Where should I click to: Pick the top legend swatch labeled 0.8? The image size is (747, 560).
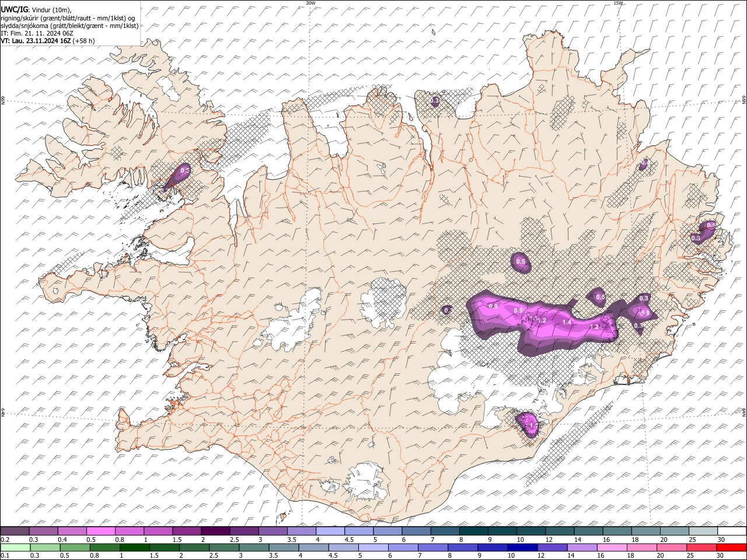(129, 531)
